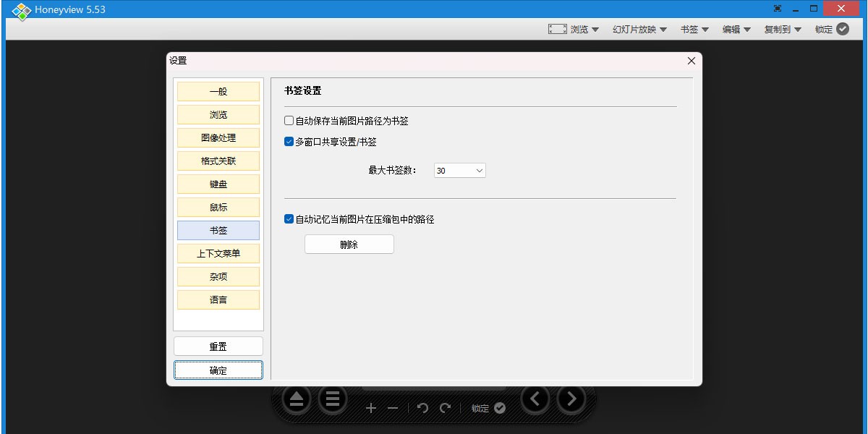This screenshot has width=868, height=434.
Task: Expand the 浏览 dropdown in top toolbar
Action: (x=574, y=29)
